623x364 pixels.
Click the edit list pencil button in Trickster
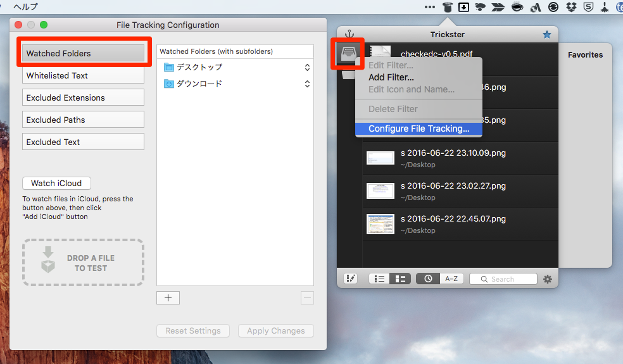tap(351, 279)
